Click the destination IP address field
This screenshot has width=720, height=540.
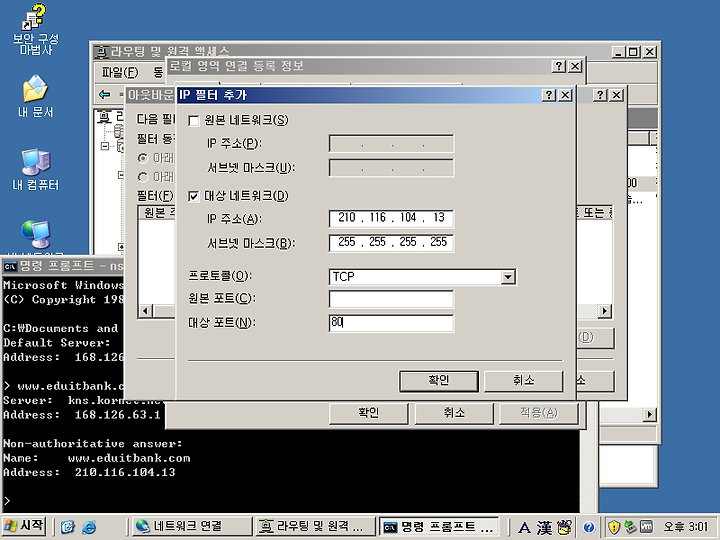(x=391, y=218)
